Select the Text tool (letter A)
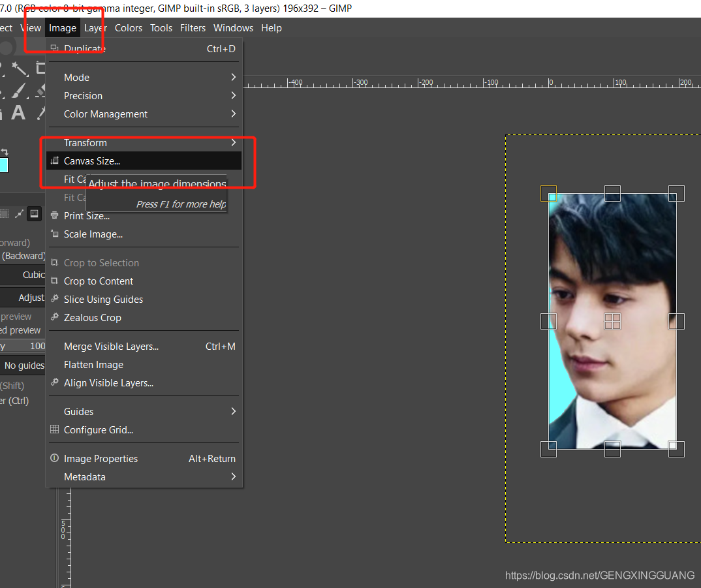Image resolution: width=701 pixels, height=588 pixels. click(x=18, y=113)
